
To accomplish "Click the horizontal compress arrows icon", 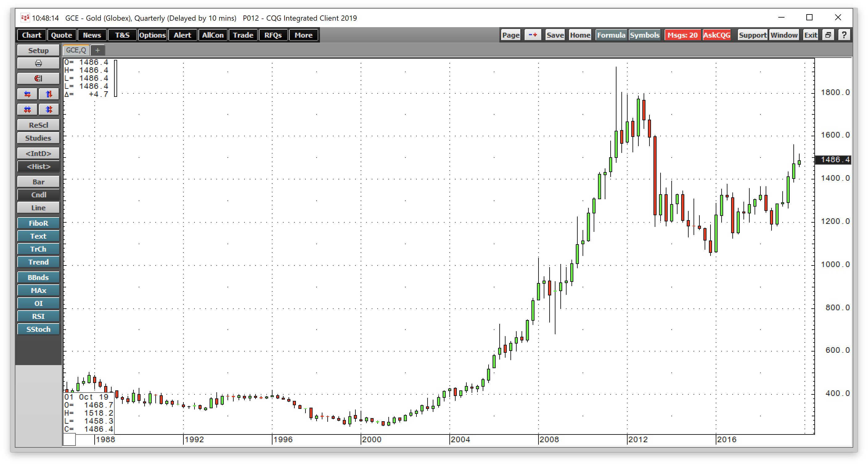I will 28,109.
